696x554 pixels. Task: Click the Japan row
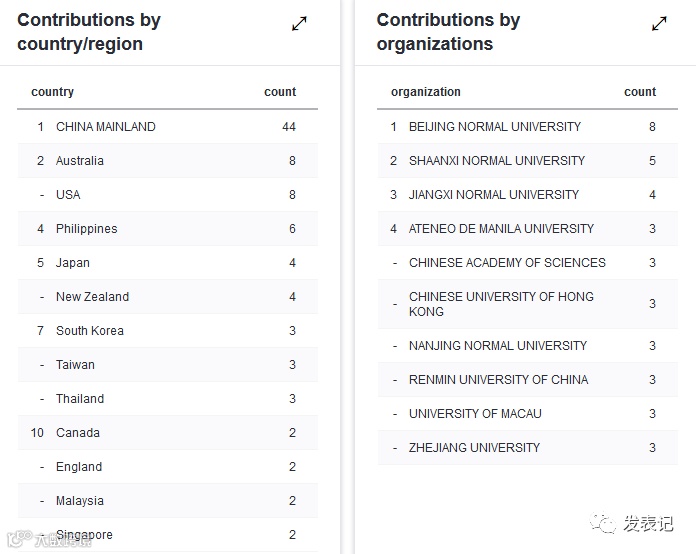(x=73, y=263)
